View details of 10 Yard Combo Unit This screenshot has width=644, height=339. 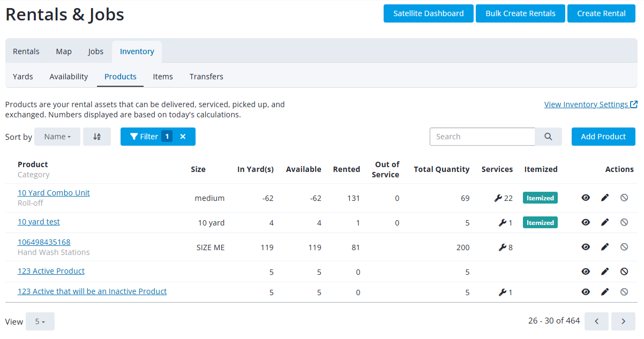[586, 198]
